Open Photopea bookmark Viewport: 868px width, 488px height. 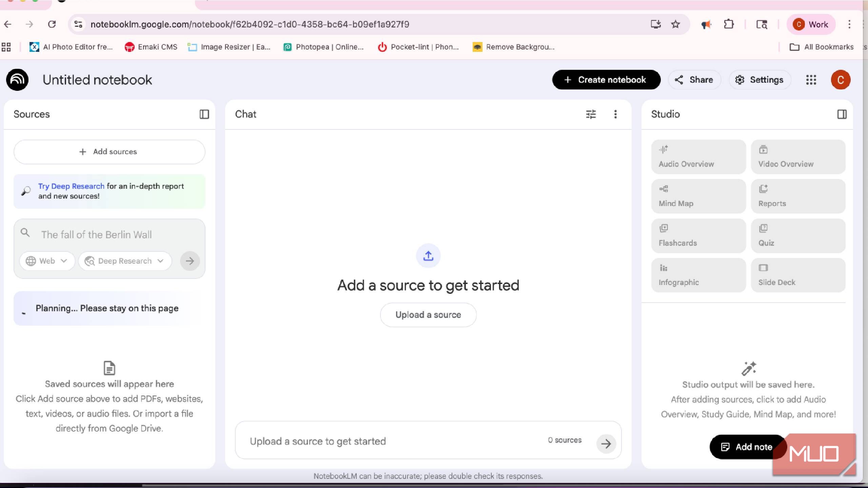click(323, 47)
